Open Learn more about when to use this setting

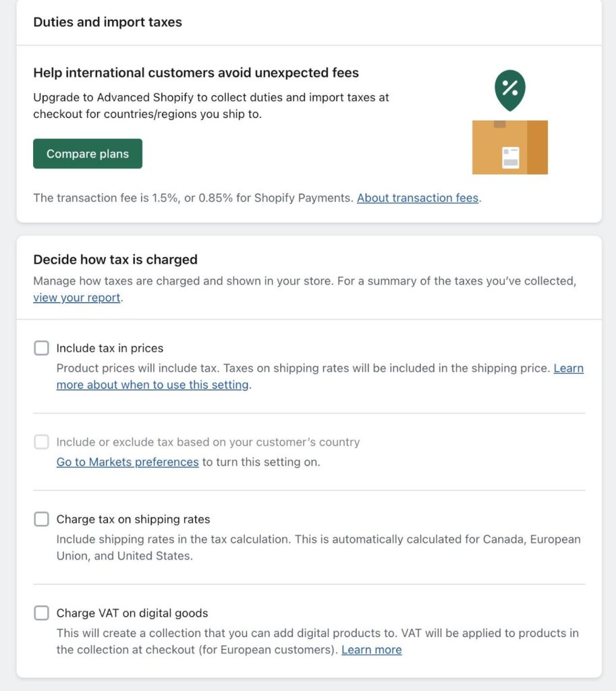pos(152,385)
